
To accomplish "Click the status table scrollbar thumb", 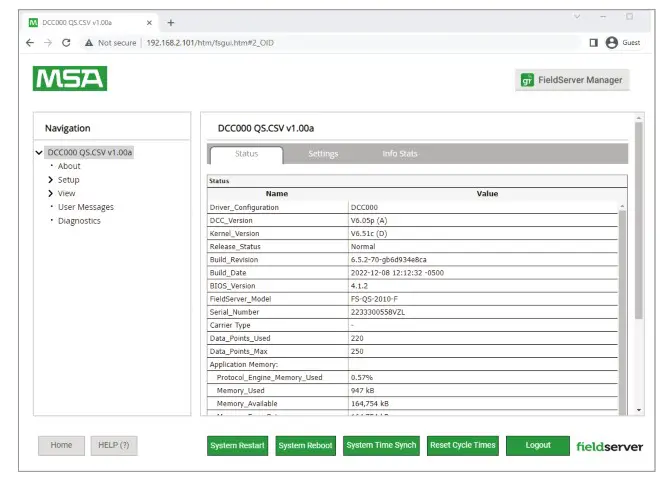I will pyautogui.click(x=622, y=311).
